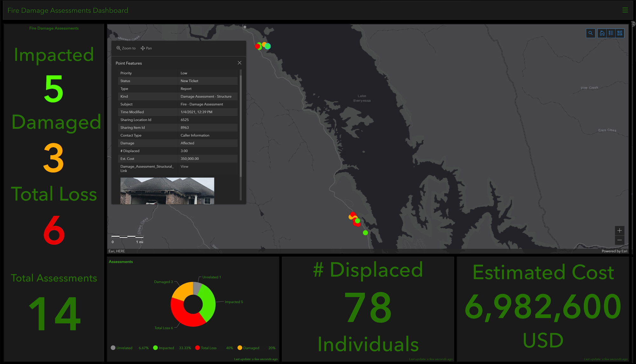This screenshot has height=364, width=636.
Task: Click the Damaged legend color swatch
Action: click(240, 348)
